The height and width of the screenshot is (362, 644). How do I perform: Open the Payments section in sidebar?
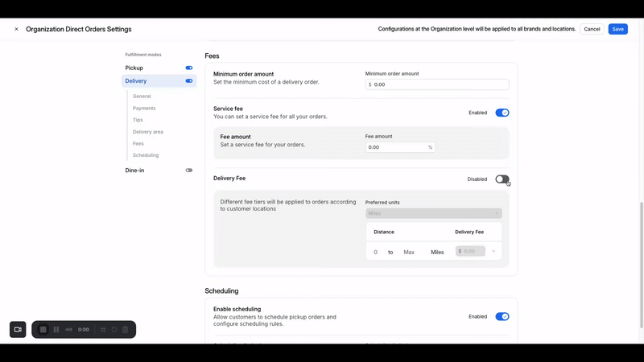click(x=144, y=108)
